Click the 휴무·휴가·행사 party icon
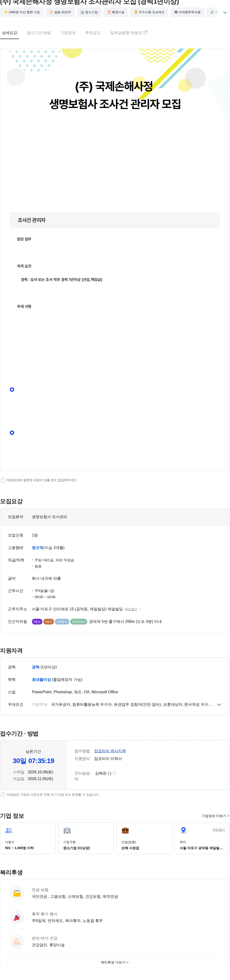 [17, 917]
